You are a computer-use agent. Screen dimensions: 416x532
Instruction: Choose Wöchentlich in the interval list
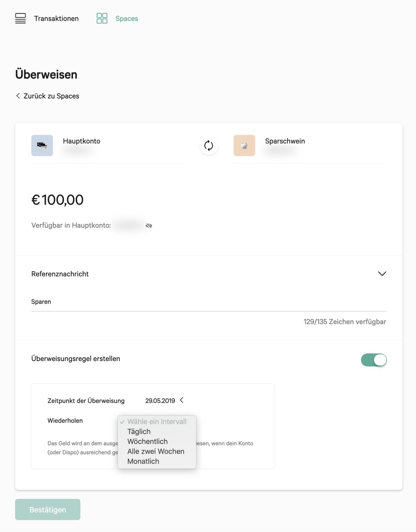point(147,441)
